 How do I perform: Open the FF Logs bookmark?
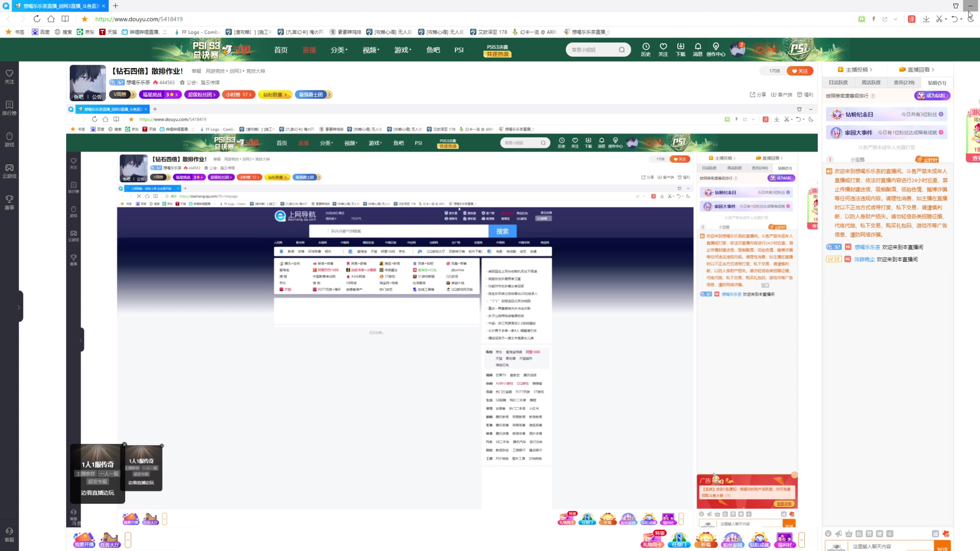click(197, 32)
